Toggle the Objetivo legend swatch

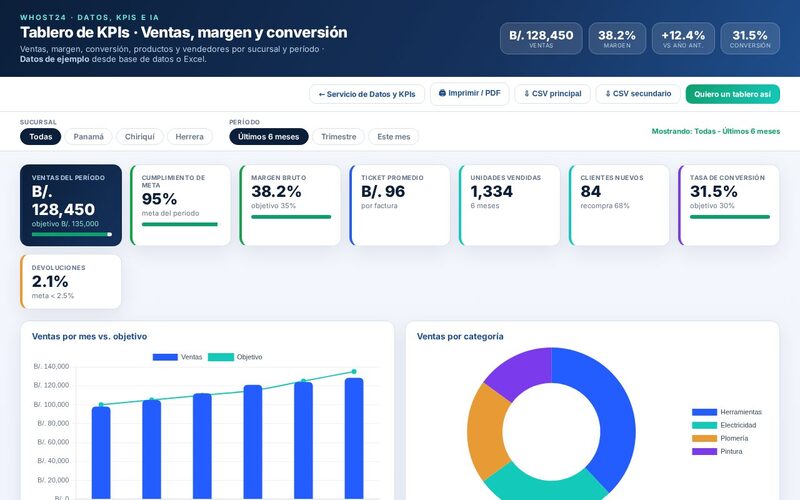click(x=221, y=357)
